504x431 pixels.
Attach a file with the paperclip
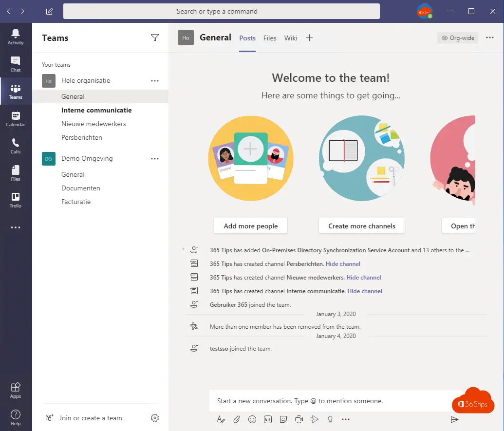coord(237,419)
